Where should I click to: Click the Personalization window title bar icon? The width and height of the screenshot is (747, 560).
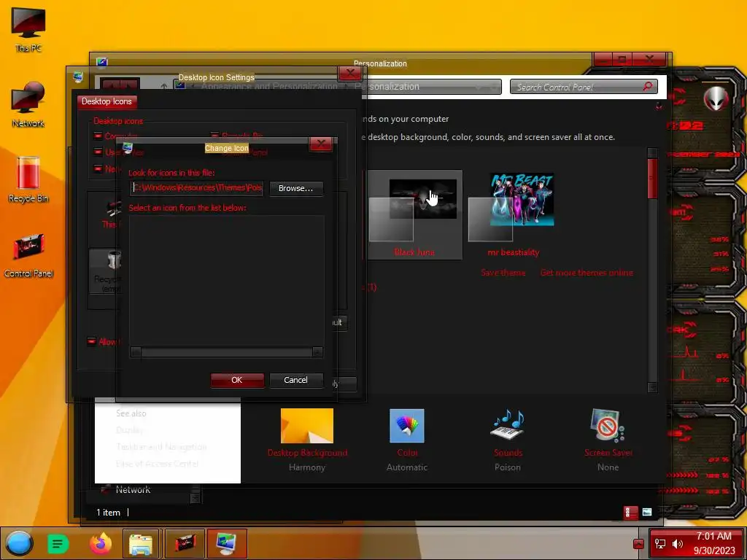[102, 63]
